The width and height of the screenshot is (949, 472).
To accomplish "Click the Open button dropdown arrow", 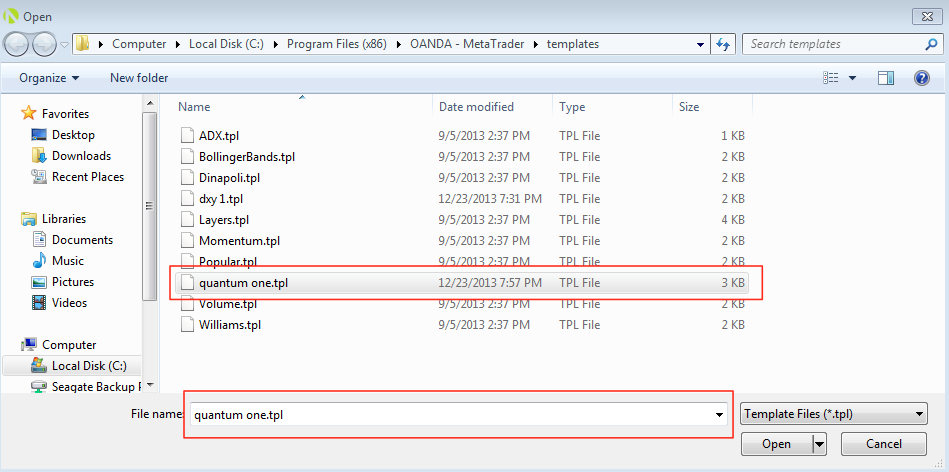I will pos(819,444).
